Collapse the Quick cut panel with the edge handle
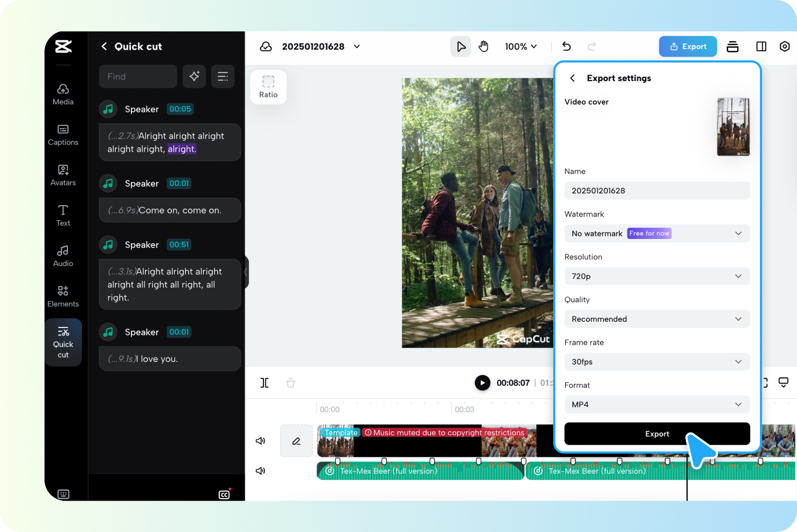This screenshot has width=797, height=532. coord(246,272)
